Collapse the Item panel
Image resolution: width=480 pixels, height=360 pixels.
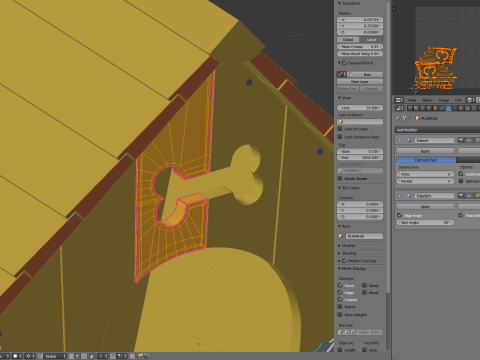(340, 226)
